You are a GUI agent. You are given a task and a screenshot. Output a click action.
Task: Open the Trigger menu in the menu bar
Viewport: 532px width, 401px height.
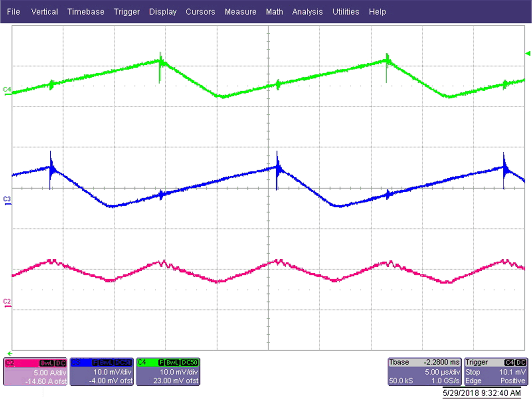click(127, 12)
